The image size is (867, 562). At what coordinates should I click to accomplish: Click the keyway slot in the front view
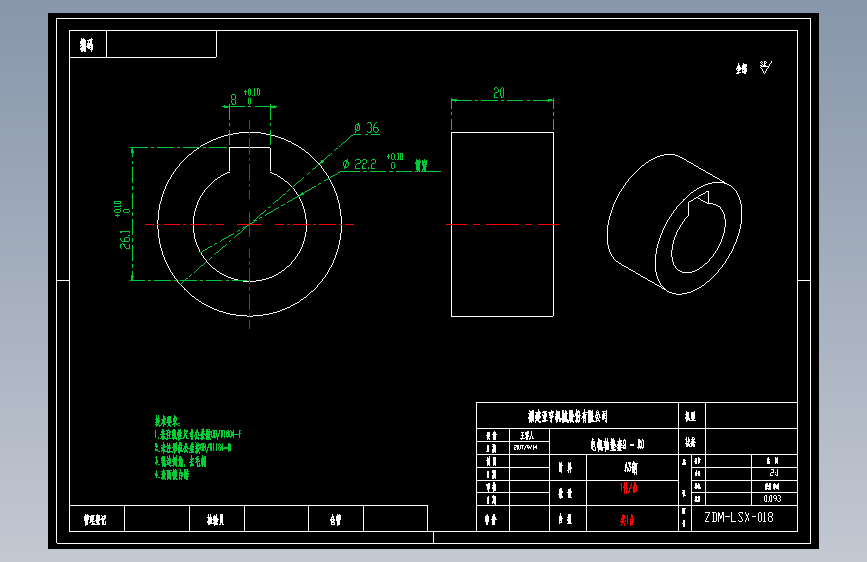(x=250, y=160)
